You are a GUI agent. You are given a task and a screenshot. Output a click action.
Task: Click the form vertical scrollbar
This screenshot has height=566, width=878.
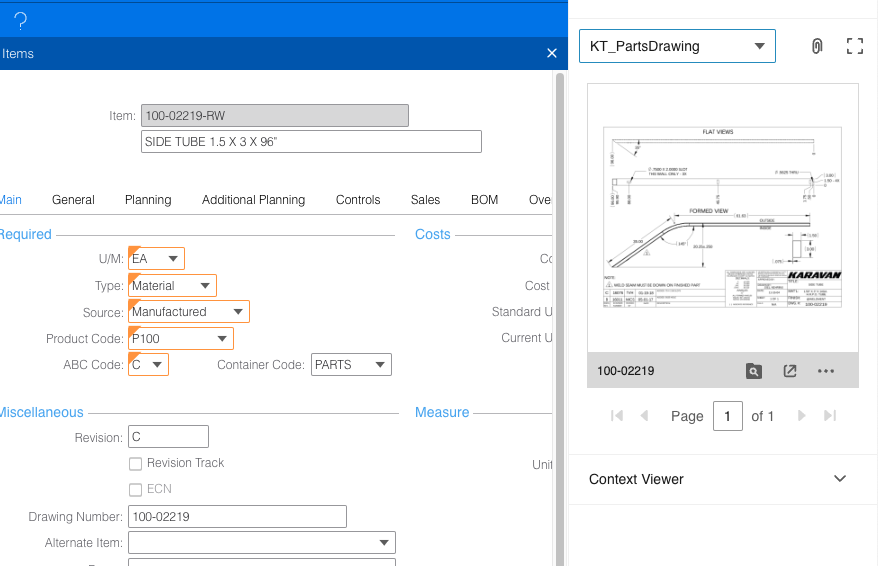pyautogui.click(x=559, y=319)
